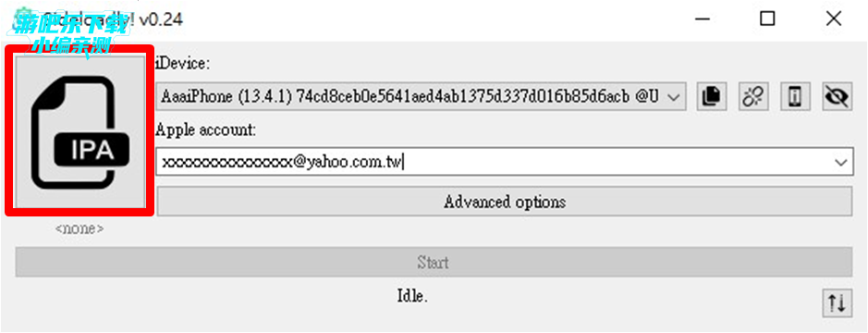Click the phone device icon

[796, 97]
